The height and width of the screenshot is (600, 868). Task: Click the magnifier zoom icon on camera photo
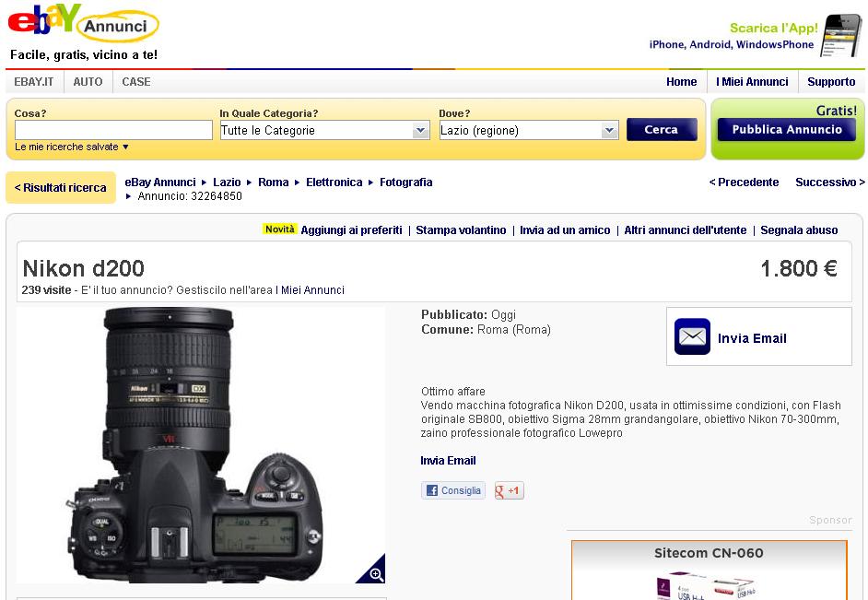pos(371,569)
